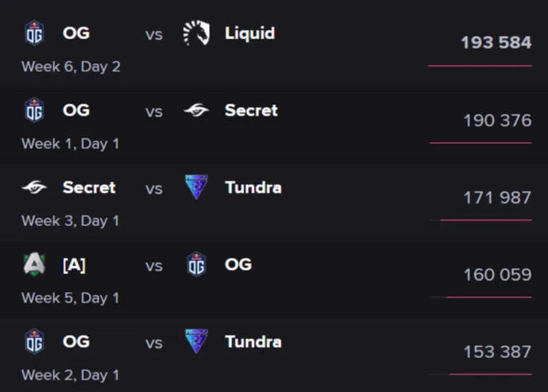This screenshot has height=392, width=548.
Task: Click the 193 584 viewers count
Action: tap(496, 43)
